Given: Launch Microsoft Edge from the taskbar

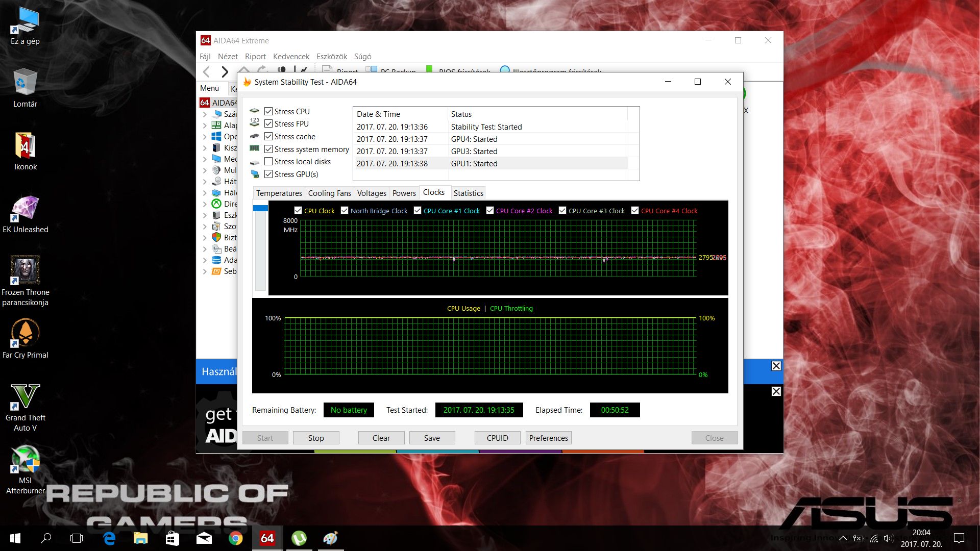Looking at the screenshot, I should pyautogui.click(x=109, y=538).
